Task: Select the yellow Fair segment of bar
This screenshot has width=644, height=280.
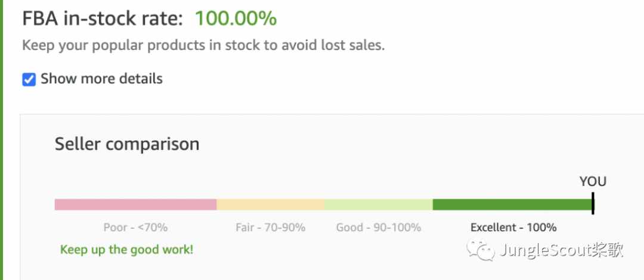Action: click(270, 204)
